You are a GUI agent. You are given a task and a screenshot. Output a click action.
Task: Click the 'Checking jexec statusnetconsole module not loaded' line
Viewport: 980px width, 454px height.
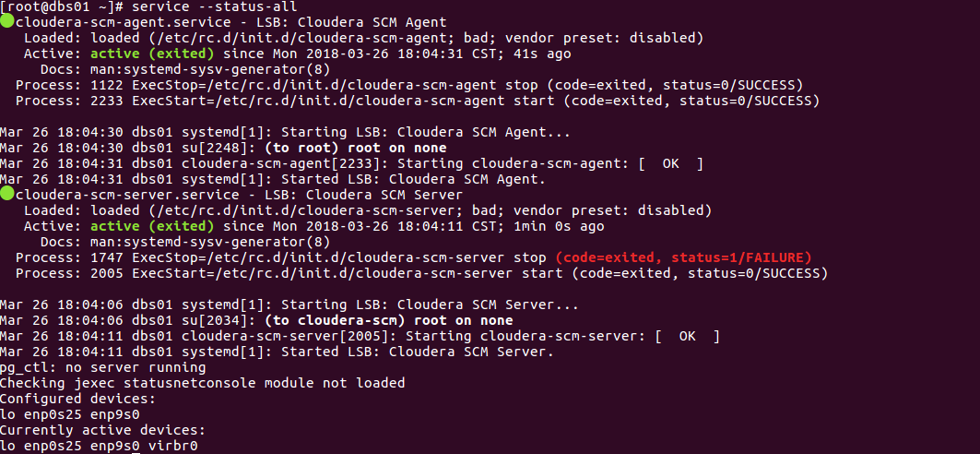pos(203,383)
